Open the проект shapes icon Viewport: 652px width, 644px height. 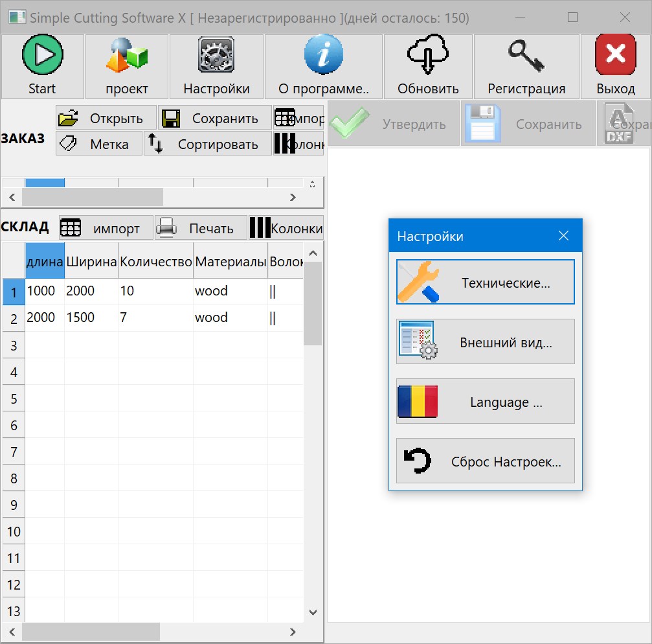click(x=127, y=55)
